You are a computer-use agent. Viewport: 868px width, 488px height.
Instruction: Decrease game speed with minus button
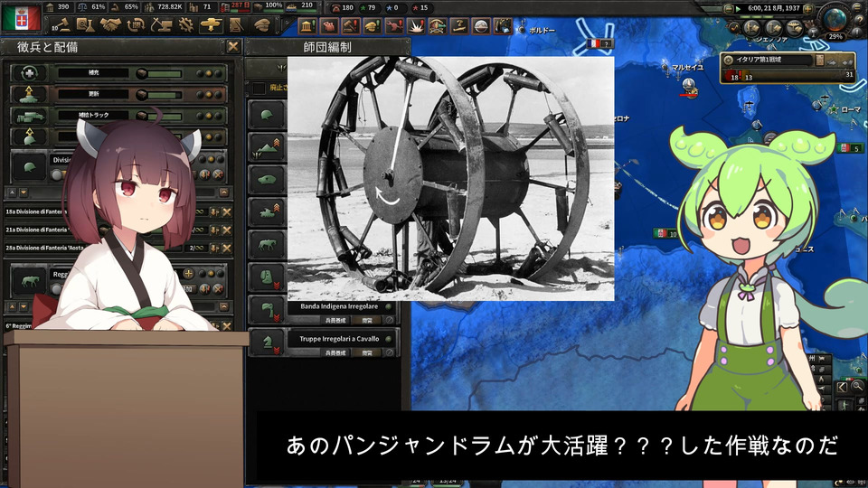[x=729, y=9]
